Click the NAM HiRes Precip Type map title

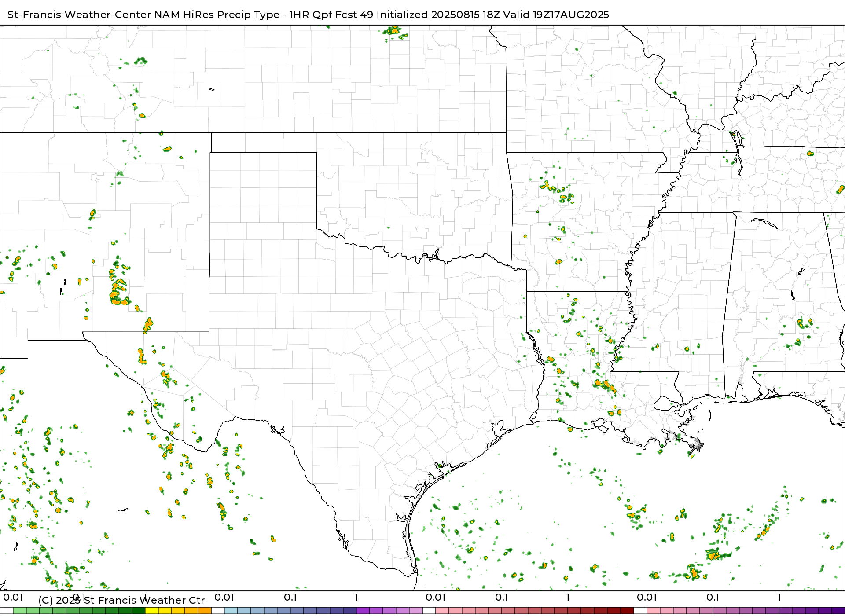[308, 15]
